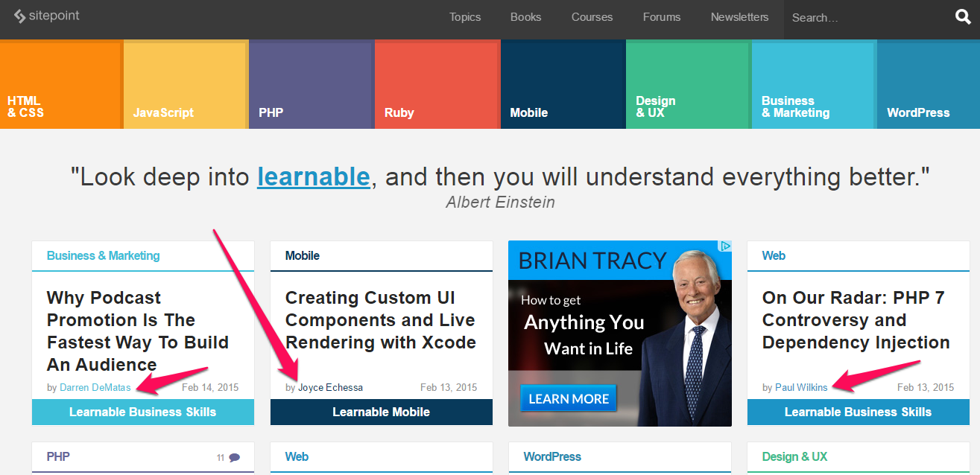980x475 pixels.
Task: Click the Learnable Business Skills podcast banner
Action: coord(143,412)
